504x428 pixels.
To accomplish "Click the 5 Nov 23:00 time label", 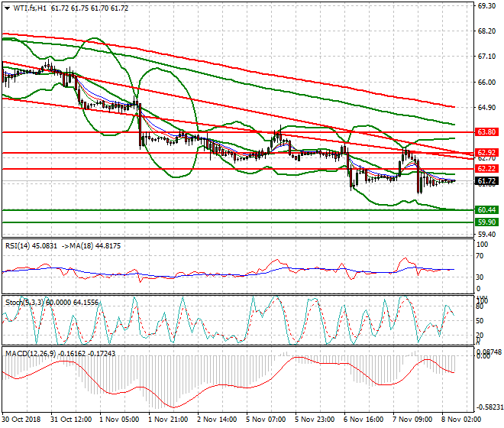I will tap(315, 420).
